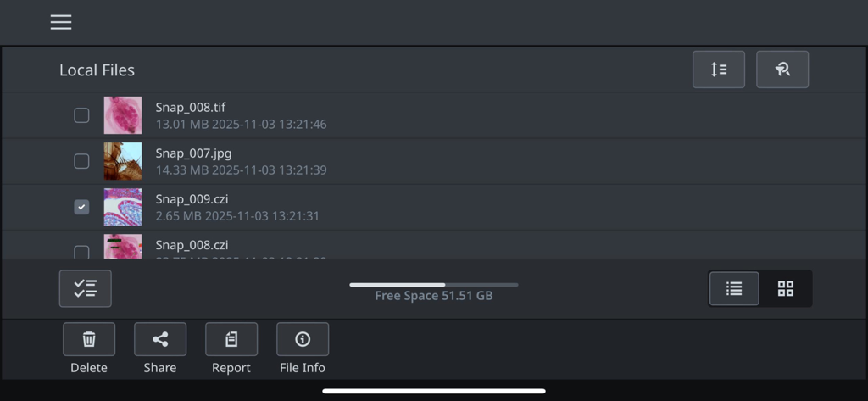Uncheck the Snap_009.czi checkbox
868x401 pixels.
[81, 207]
